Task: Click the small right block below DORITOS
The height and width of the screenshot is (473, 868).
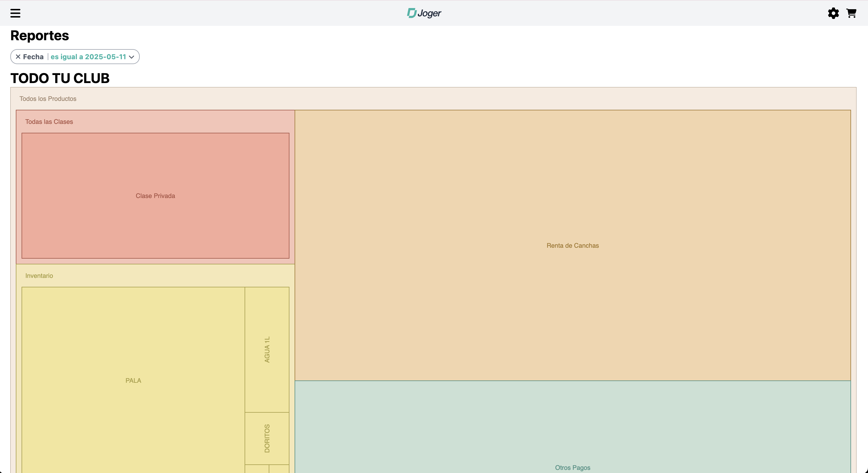Action: click(279, 469)
